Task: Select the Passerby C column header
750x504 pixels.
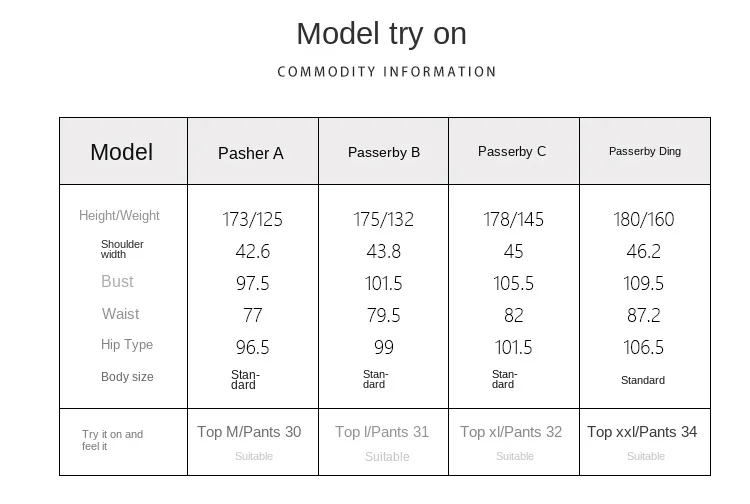Action: click(x=512, y=151)
